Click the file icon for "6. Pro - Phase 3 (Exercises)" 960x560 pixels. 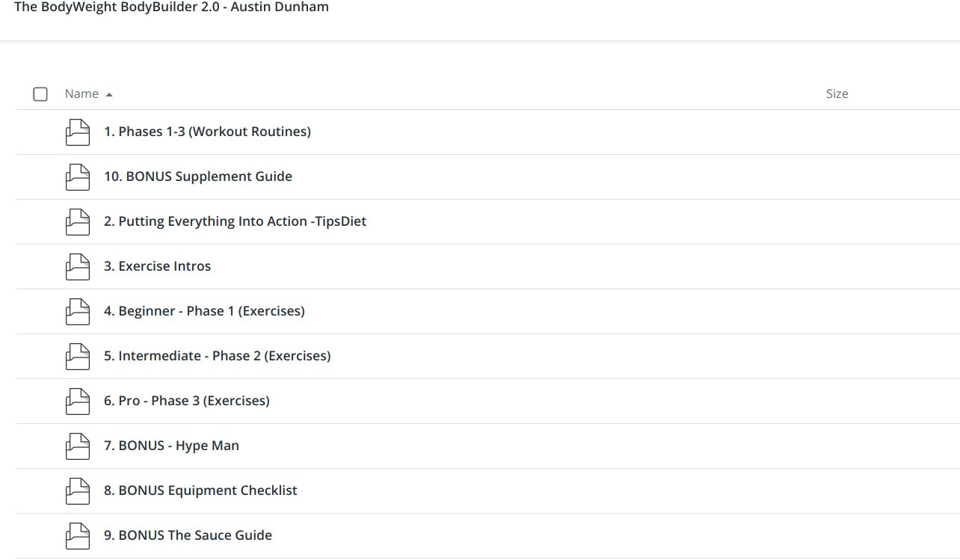click(x=77, y=401)
